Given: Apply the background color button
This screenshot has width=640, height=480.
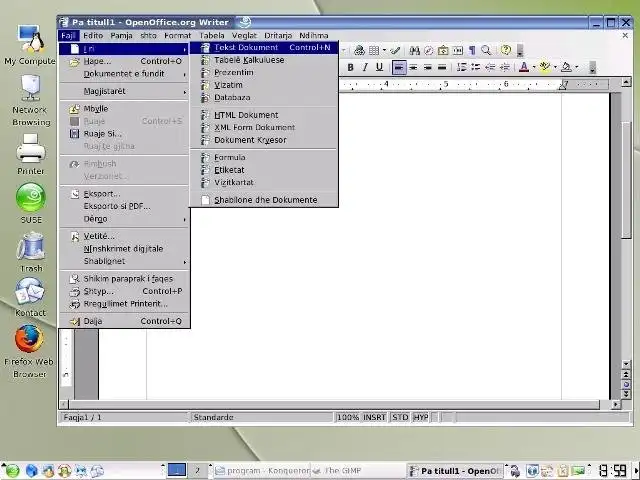Looking at the screenshot, I should 566,67.
